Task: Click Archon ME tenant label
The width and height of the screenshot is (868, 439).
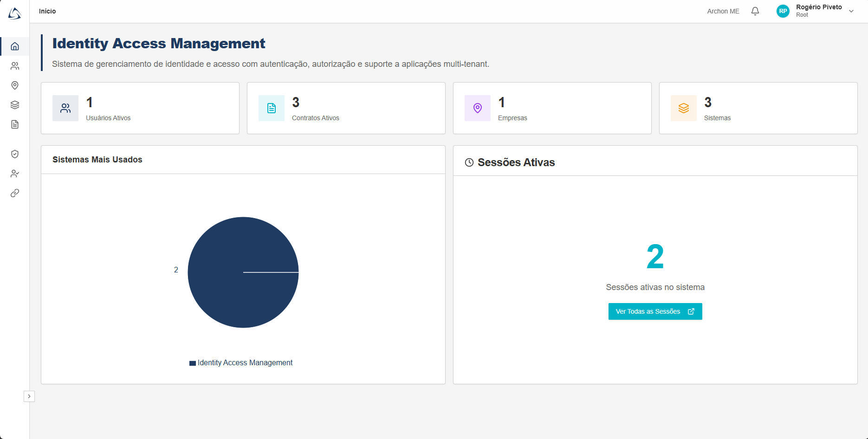Action: coord(723,11)
